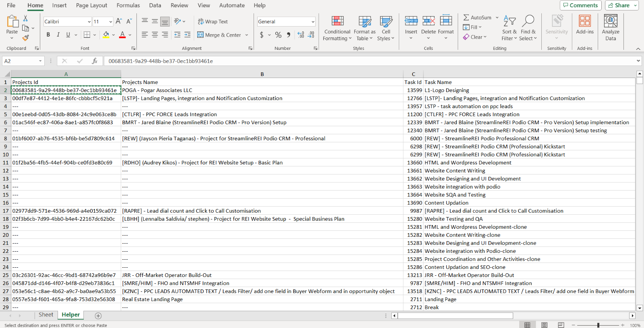
Task: Open Conditional Formatting menu
Action: (x=337, y=28)
